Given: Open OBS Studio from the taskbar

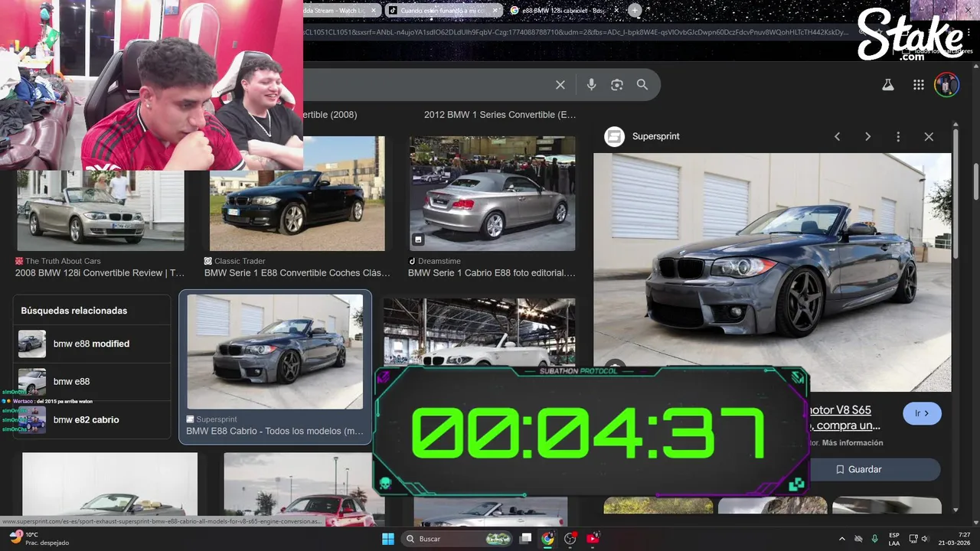Looking at the screenshot, I should click(x=570, y=539).
